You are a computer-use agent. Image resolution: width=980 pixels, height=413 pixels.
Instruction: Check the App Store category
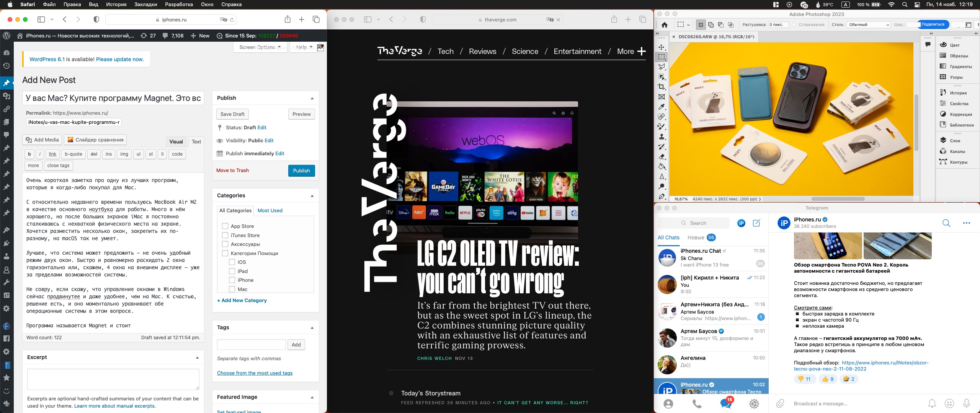pyautogui.click(x=225, y=226)
